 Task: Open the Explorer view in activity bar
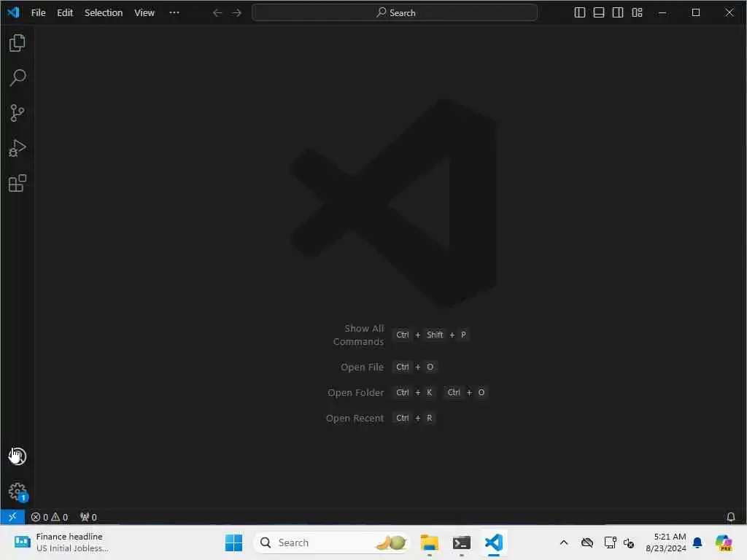(x=18, y=43)
